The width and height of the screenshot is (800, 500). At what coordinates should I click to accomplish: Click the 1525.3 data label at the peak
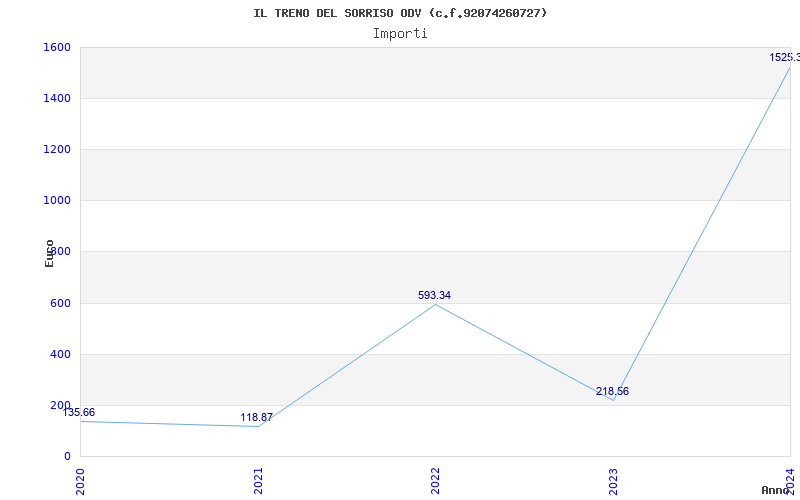[x=785, y=57]
